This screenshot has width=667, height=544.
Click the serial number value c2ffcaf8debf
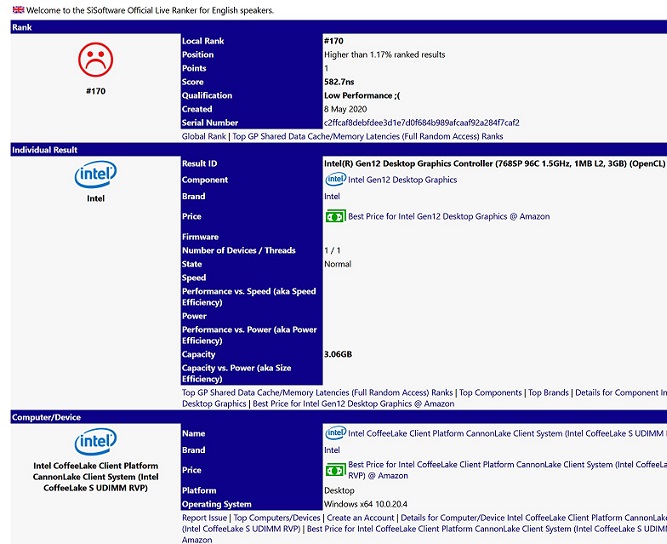pyautogui.click(x=422, y=123)
